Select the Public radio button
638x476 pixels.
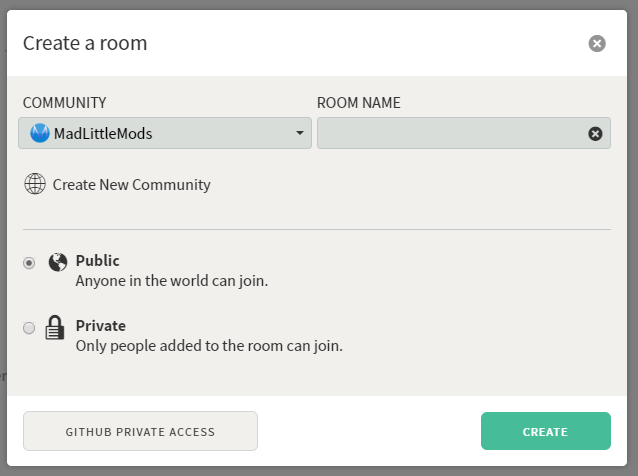tap(29, 262)
